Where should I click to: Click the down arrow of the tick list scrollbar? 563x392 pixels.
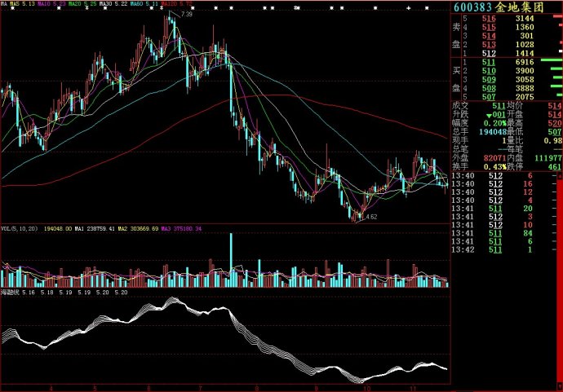[560, 386]
